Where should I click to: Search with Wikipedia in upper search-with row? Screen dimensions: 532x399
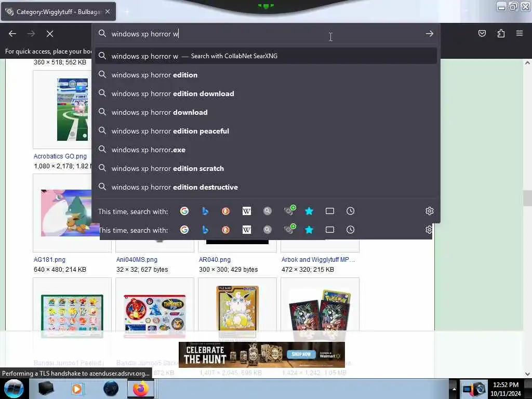click(247, 211)
